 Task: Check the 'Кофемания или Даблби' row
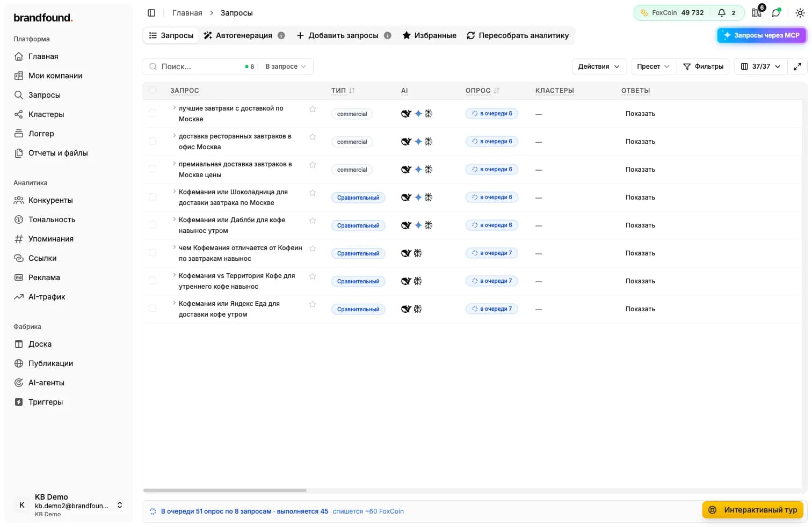pyautogui.click(x=153, y=225)
